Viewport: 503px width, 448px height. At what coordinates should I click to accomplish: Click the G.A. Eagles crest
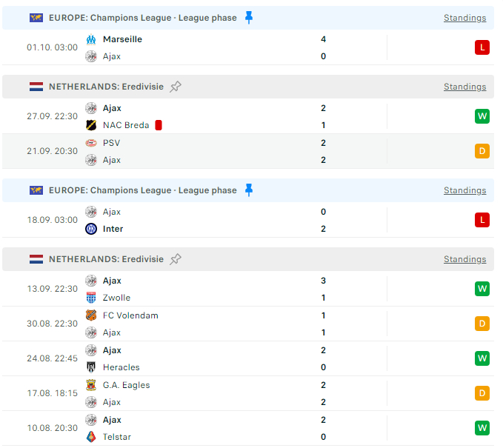[91, 385]
